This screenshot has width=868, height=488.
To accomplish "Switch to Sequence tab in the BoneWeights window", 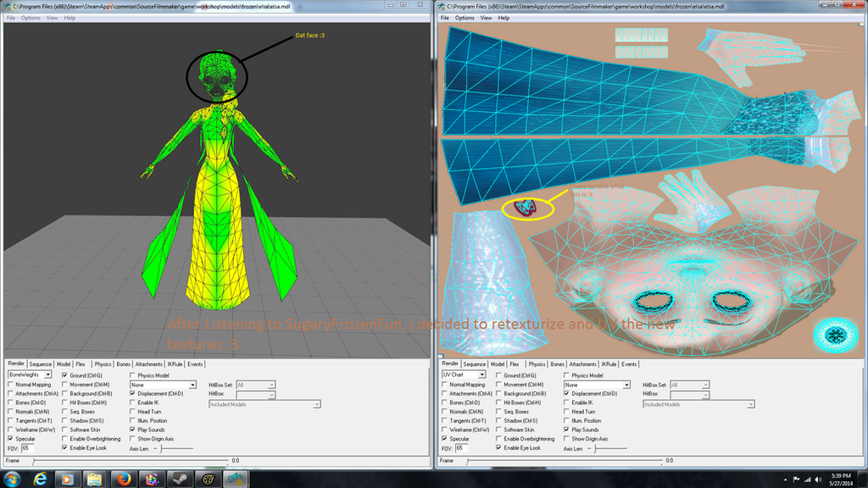I will pyautogui.click(x=40, y=364).
